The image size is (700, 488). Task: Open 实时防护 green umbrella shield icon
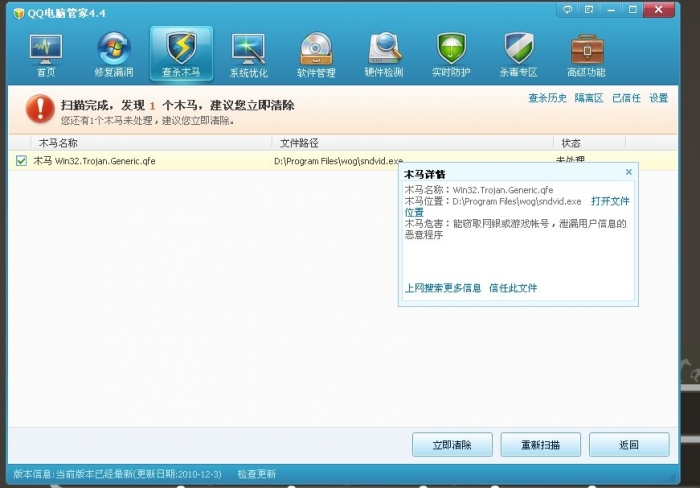tap(451, 54)
